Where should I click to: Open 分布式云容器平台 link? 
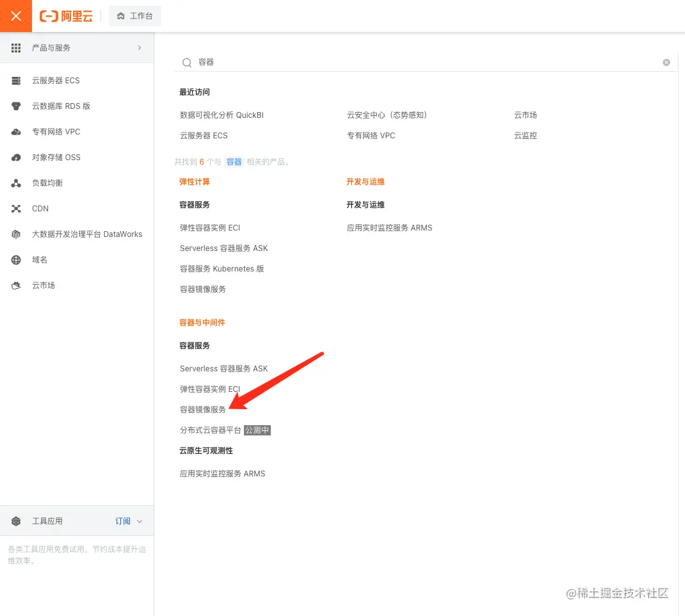(x=211, y=431)
